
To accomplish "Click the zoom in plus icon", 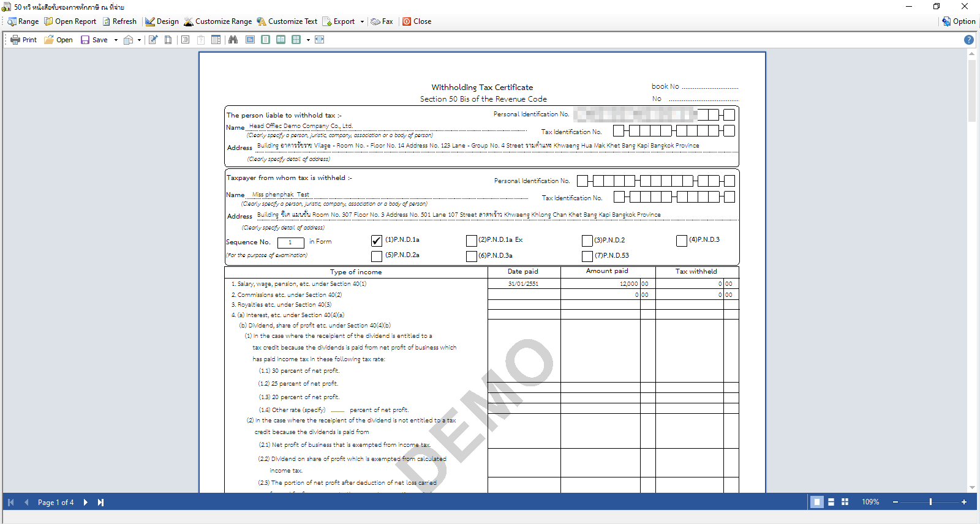I will (x=964, y=502).
